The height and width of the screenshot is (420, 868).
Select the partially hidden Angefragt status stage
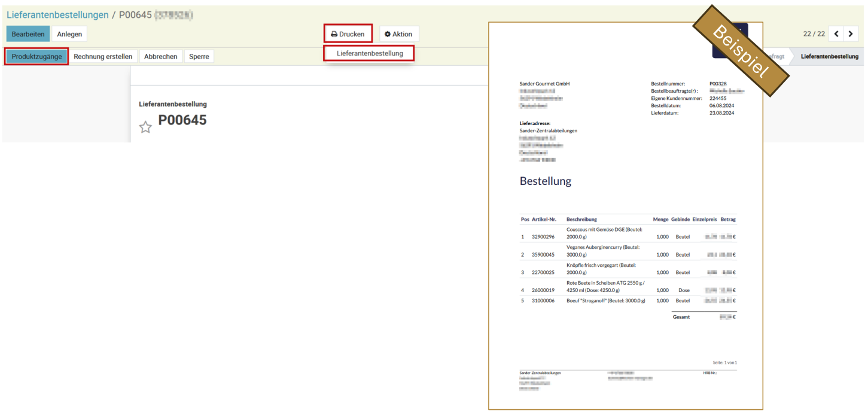775,56
